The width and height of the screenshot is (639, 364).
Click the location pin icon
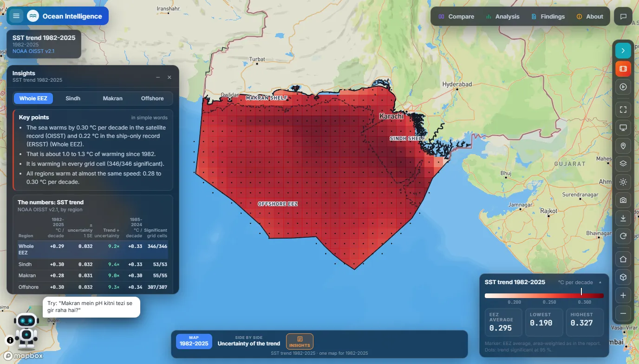(x=623, y=146)
